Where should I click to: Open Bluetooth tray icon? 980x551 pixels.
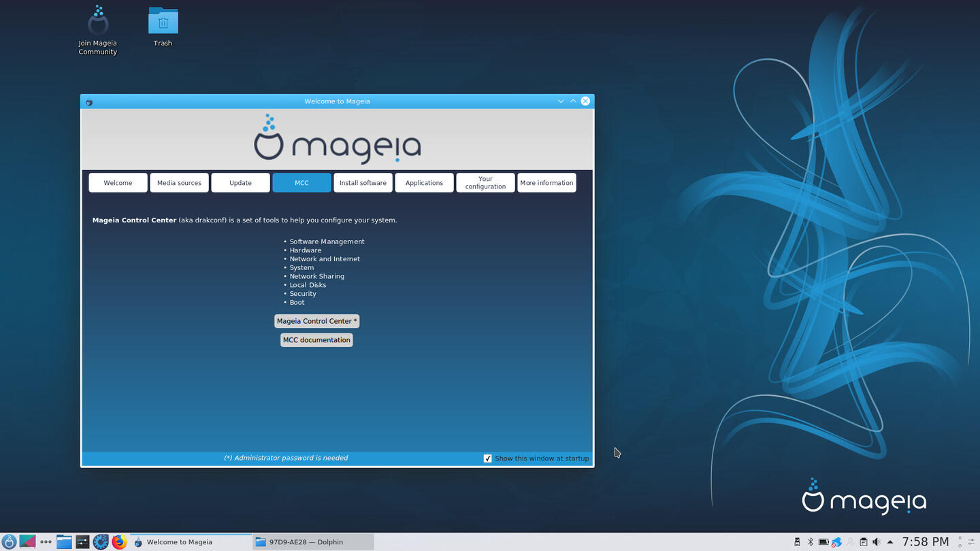tap(811, 542)
